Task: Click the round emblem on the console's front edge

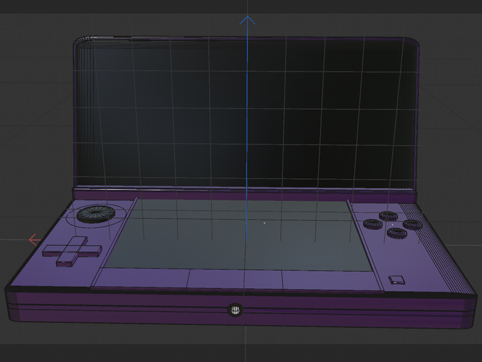Action: click(235, 310)
